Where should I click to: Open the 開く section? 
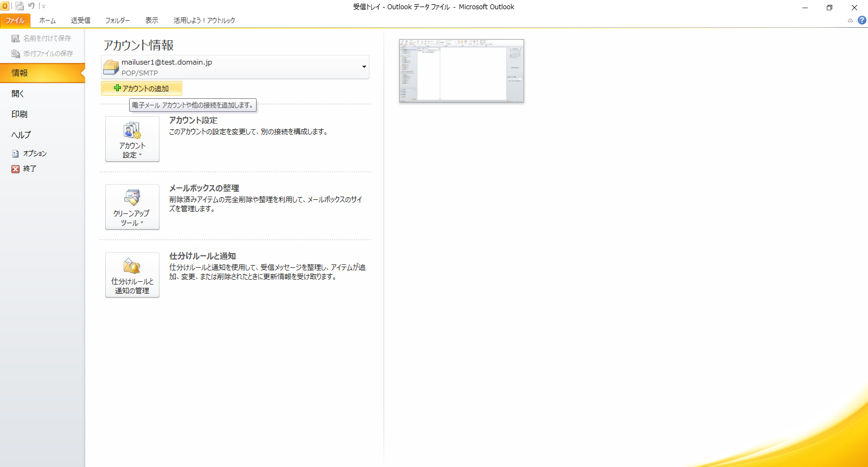(42, 93)
